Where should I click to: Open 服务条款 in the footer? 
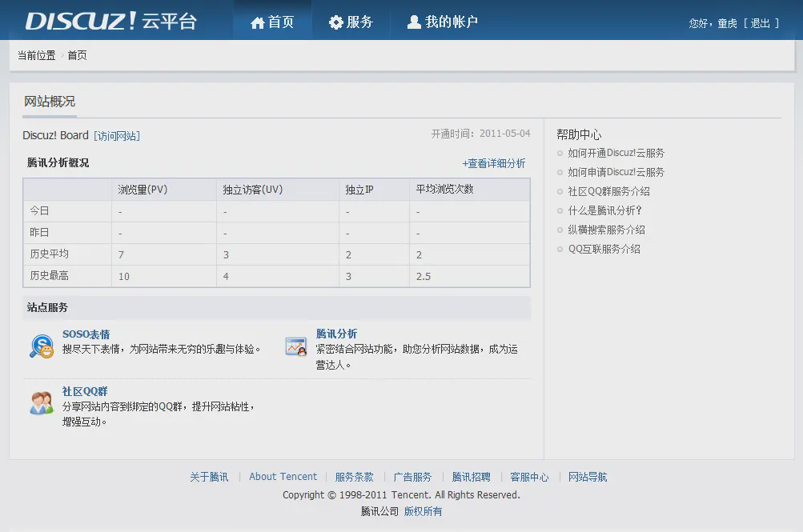[x=354, y=477]
